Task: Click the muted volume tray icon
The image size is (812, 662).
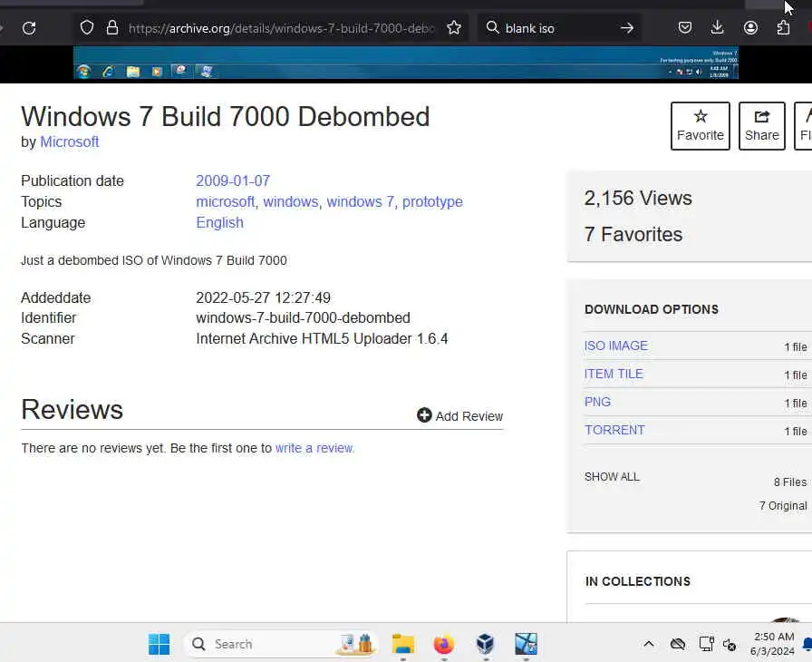Action: tap(730, 645)
